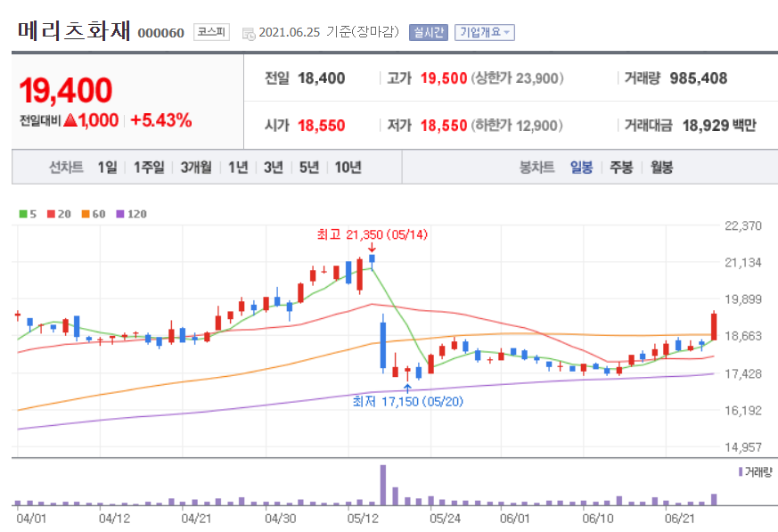Image resolution: width=778 pixels, height=532 pixels.
Task: Click the 메리츠화재 stock name heading
Action: (x=75, y=30)
